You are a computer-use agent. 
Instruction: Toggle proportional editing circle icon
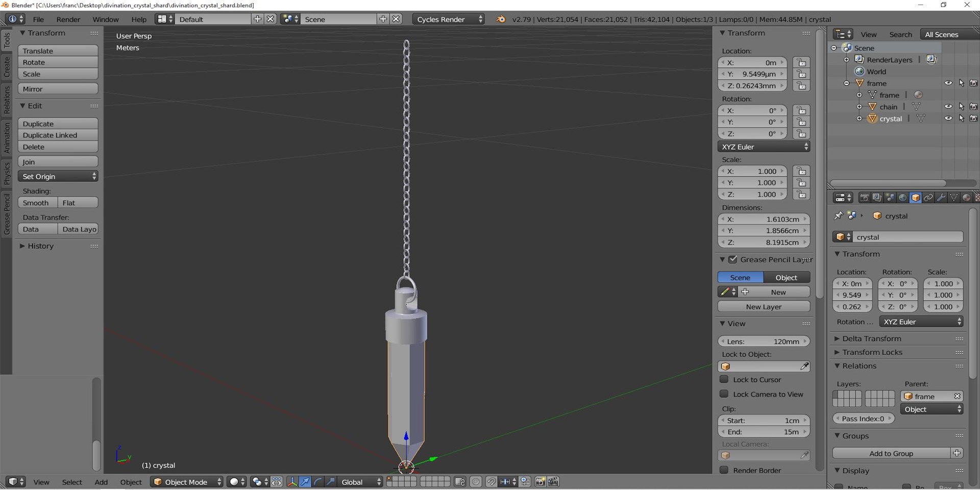[476, 482]
